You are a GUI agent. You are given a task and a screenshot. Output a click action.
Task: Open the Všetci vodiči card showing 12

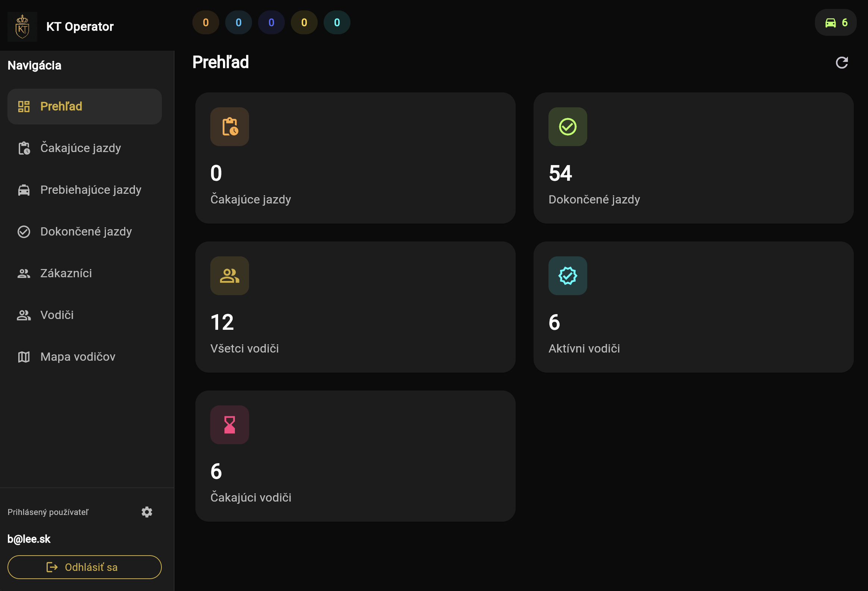click(x=355, y=307)
